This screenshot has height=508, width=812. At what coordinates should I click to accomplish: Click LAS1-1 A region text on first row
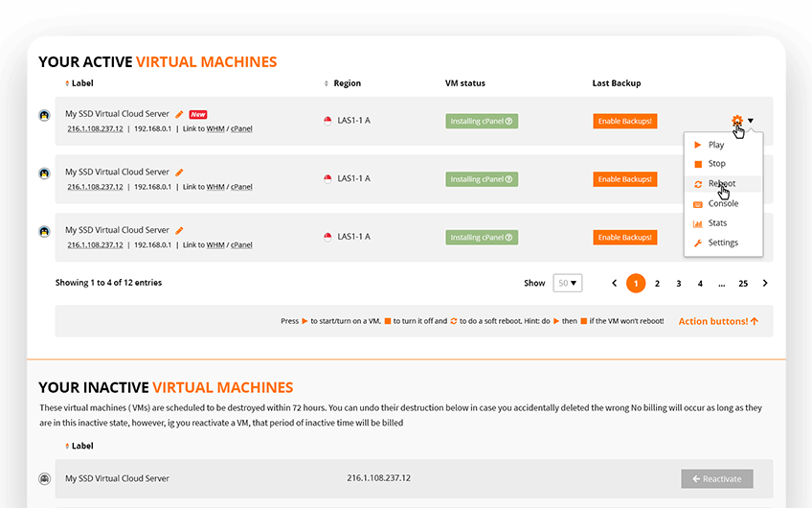pyautogui.click(x=353, y=120)
